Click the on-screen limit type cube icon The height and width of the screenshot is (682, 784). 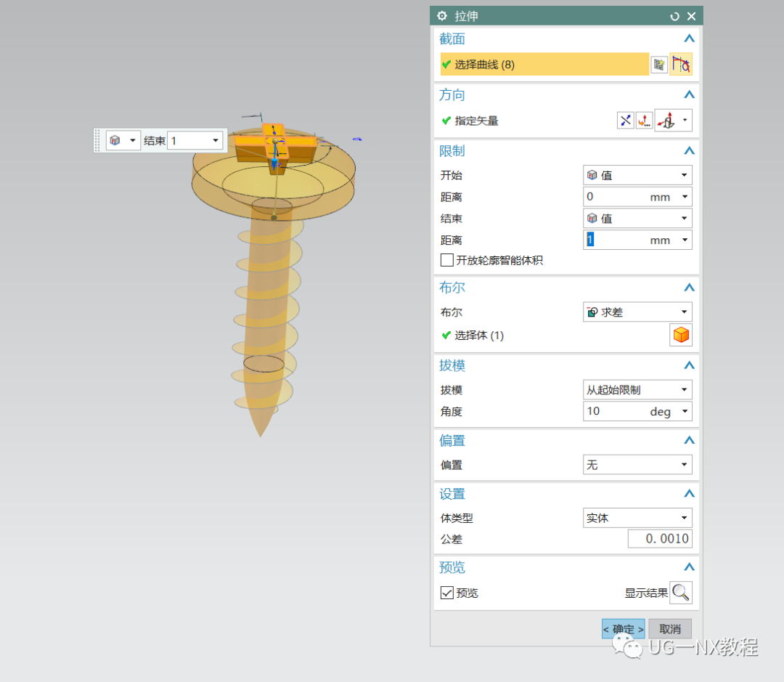(115, 141)
